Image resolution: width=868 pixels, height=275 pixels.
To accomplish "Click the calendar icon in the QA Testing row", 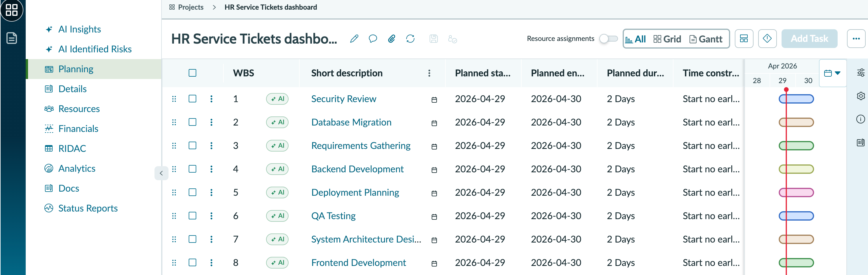I will (x=434, y=216).
